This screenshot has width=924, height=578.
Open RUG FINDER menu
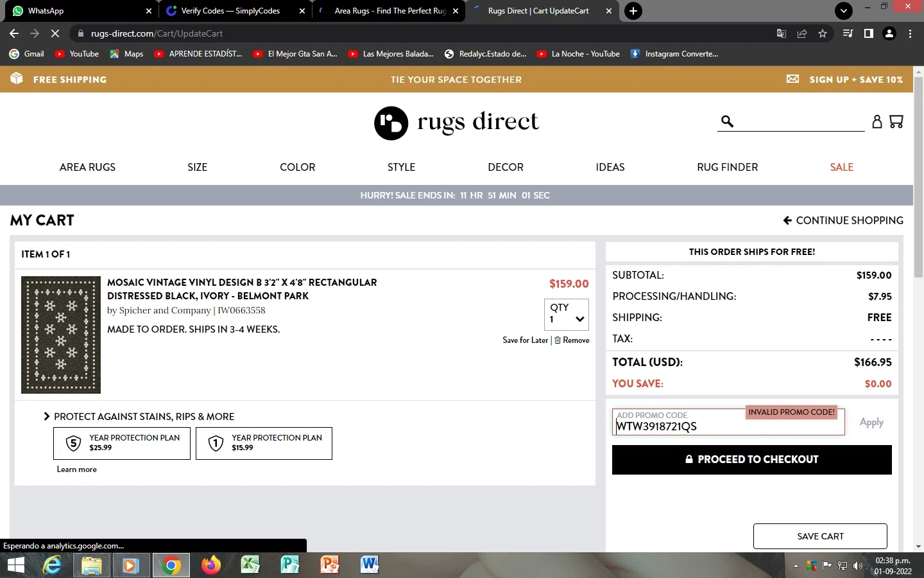(x=727, y=167)
